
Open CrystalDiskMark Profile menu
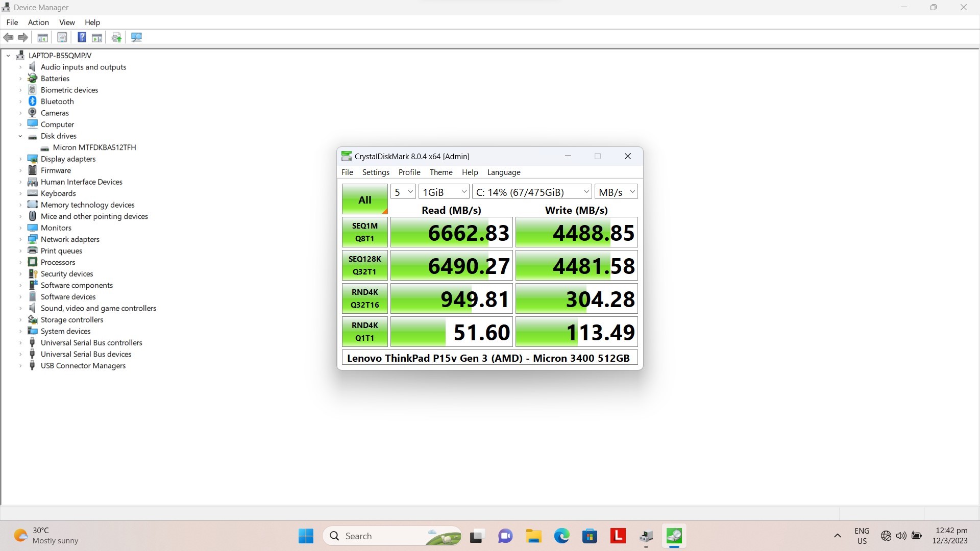409,172
